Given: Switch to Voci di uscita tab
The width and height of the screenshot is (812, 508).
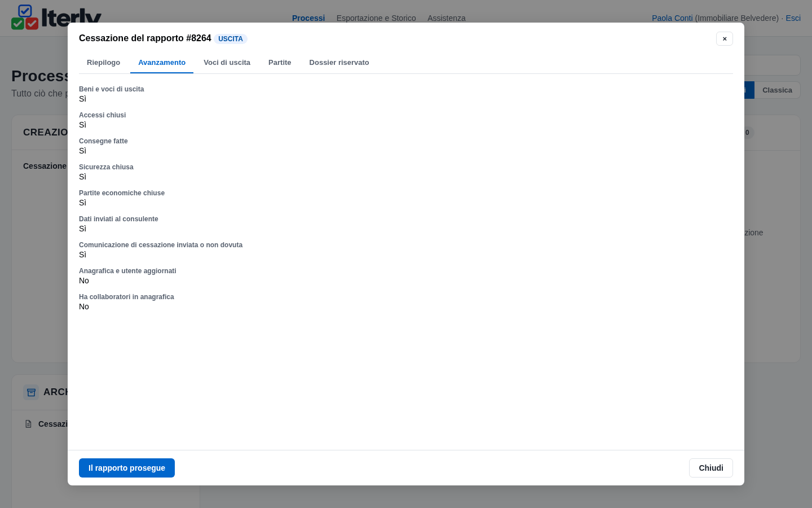Looking at the screenshot, I should (227, 63).
